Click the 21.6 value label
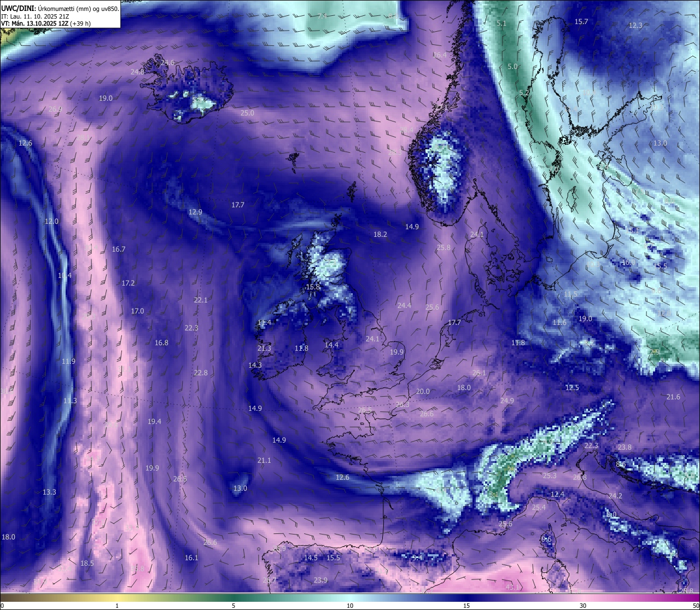Screen dimensions: 700x610 coord(673,397)
